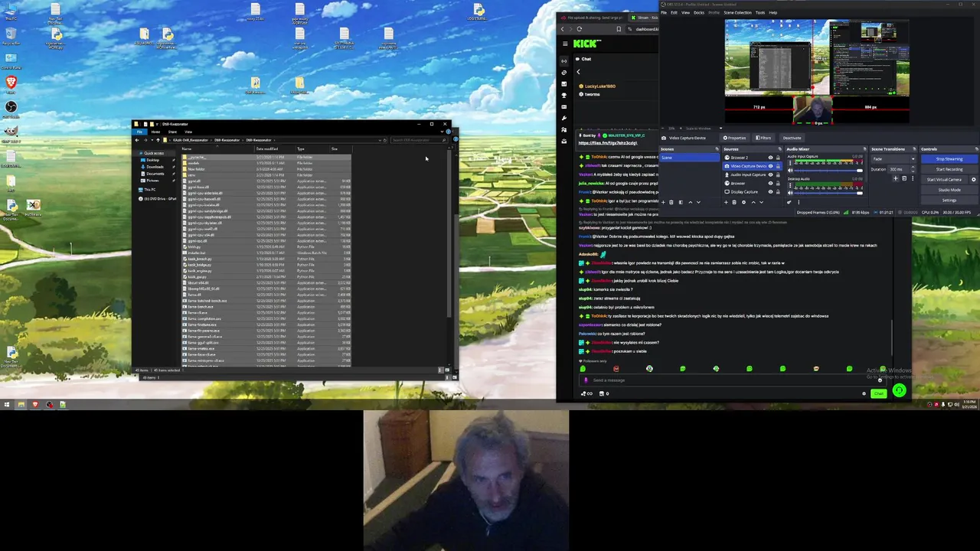Click Start Virtual Camera button
The height and width of the screenshot is (551, 980).
[x=944, y=180]
